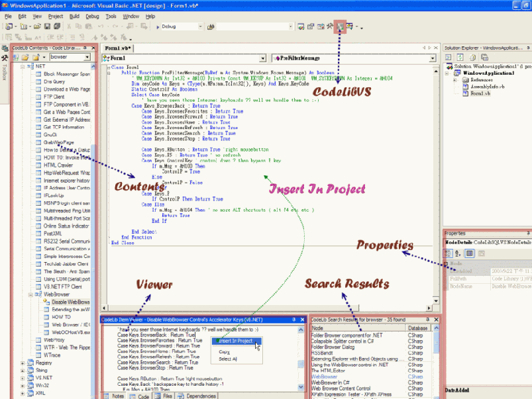Pin the CodeLib Item Viewer panel
This screenshot has width=532, height=399.
(x=293, y=320)
